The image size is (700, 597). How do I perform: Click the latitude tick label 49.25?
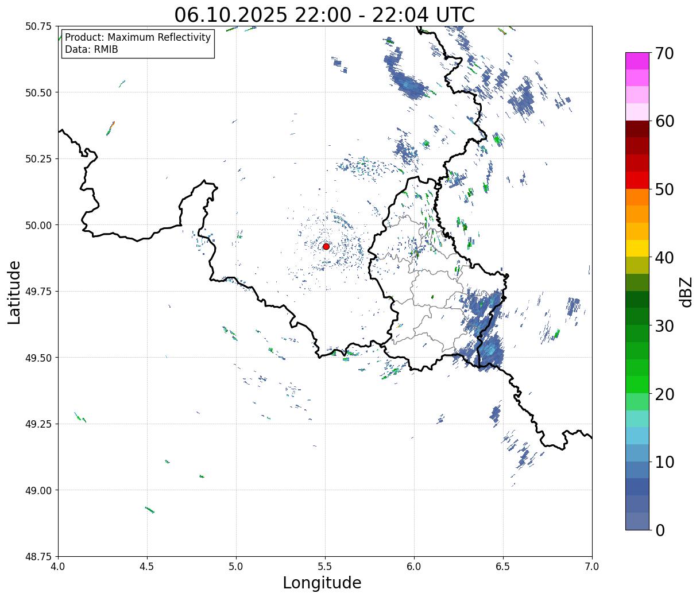click(x=38, y=424)
